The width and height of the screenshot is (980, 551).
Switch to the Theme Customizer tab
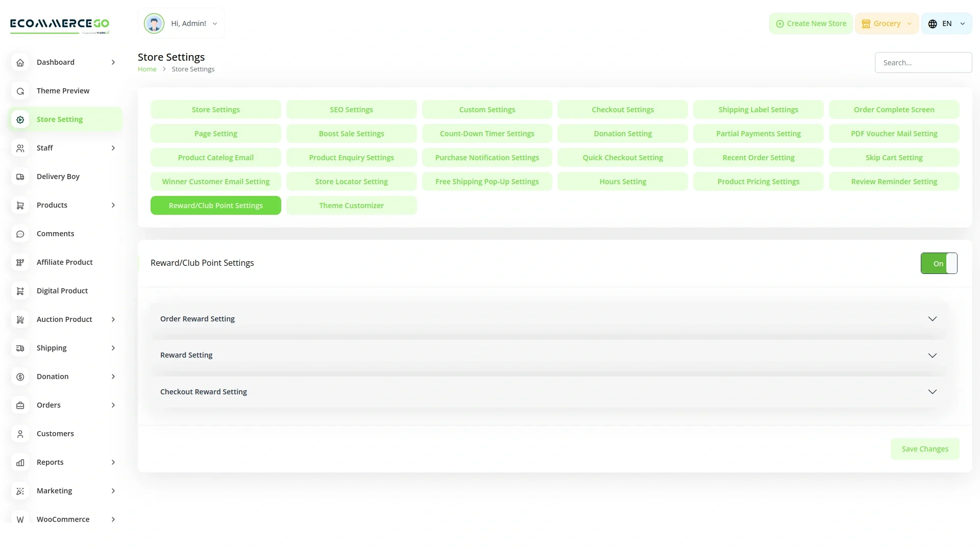(351, 206)
